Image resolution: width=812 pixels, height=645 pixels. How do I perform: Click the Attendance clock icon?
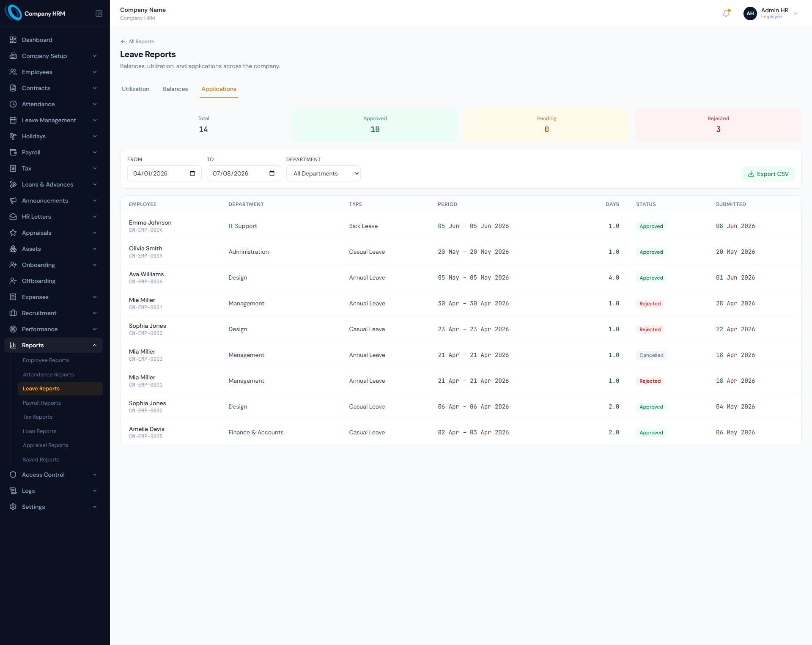pyautogui.click(x=13, y=104)
